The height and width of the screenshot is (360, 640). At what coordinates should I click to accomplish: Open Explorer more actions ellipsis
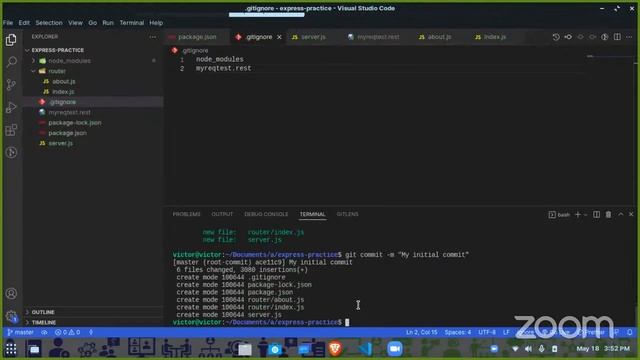coord(153,37)
